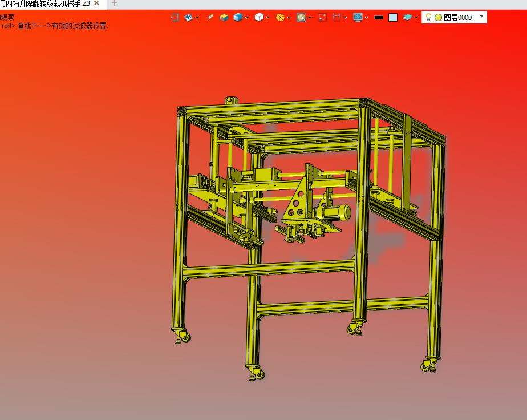The image size is (527, 420).
Task: Click the red square selection icon
Action: coord(322,17)
